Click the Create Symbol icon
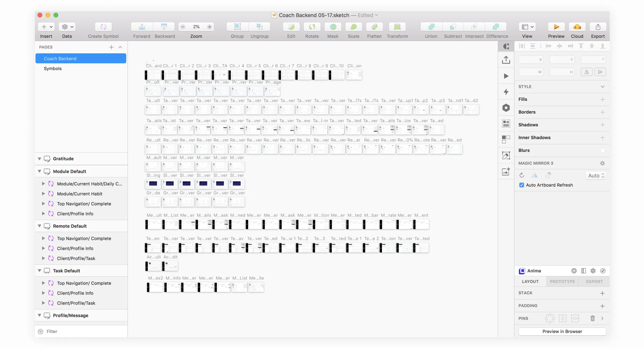The width and height of the screenshot is (644, 349). (103, 27)
